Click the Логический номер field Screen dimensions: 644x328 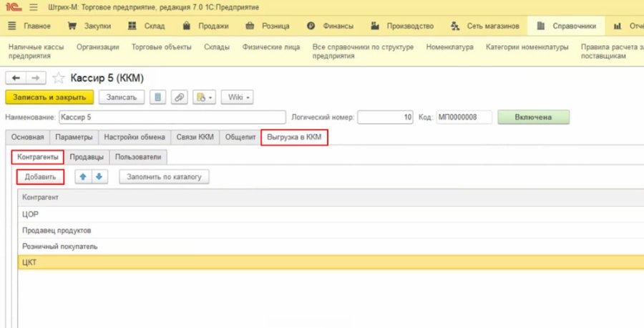point(385,117)
